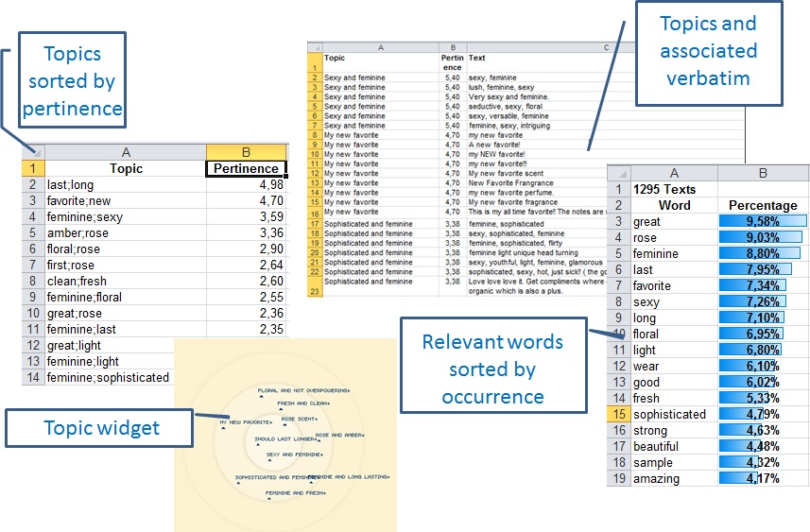Click pertinence value 4,98
This screenshot has height=532, width=810.
tap(246, 185)
